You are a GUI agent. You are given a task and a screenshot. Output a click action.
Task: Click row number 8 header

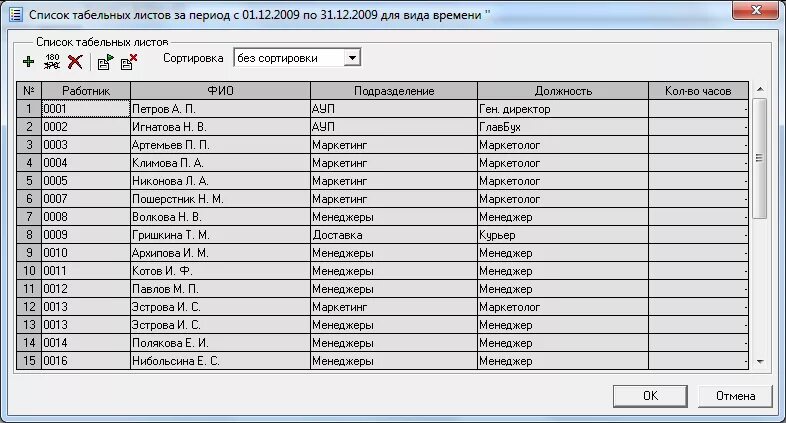point(29,235)
